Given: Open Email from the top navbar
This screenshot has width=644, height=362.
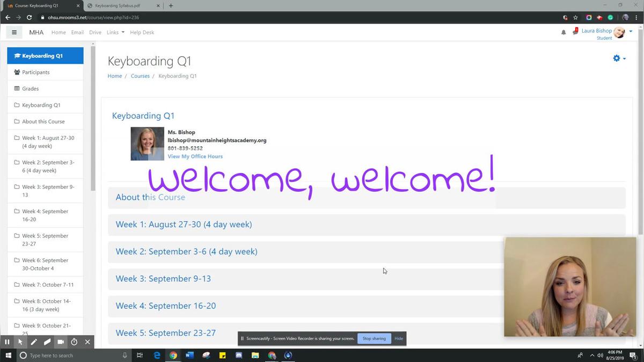Looking at the screenshot, I should 77,32.
